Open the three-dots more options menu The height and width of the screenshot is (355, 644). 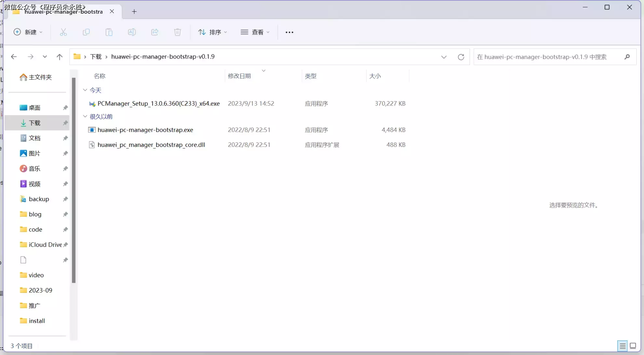tap(289, 32)
